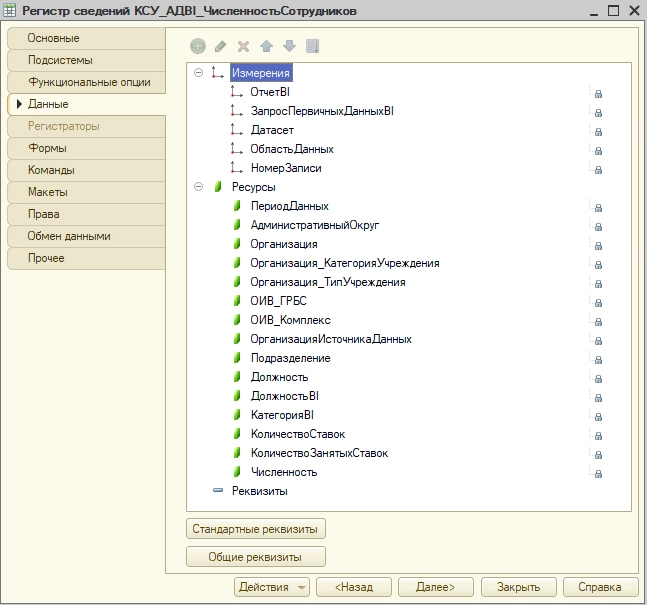The width and height of the screenshot is (647, 605).
Task: Open the Действия dropdown menu
Action: 271,587
